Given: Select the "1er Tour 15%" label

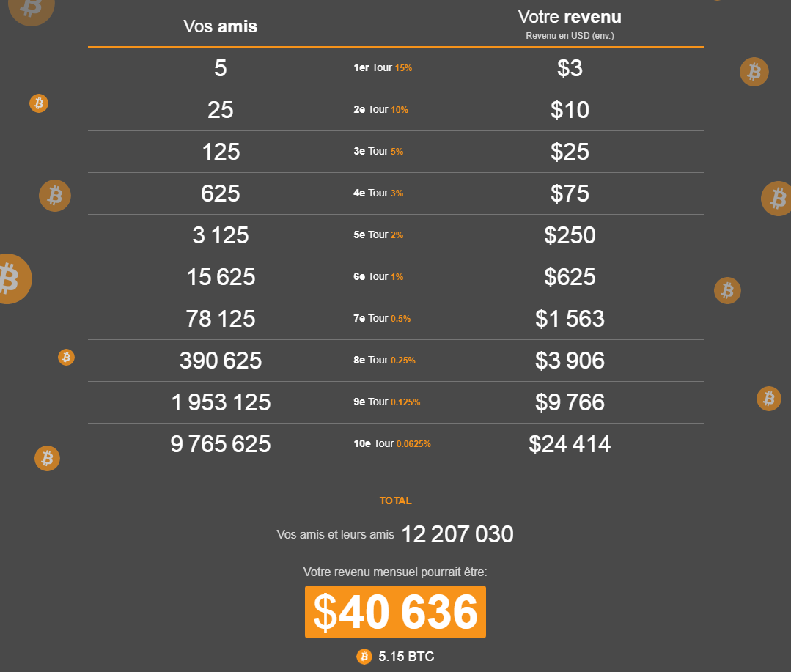Looking at the screenshot, I should click(x=383, y=68).
